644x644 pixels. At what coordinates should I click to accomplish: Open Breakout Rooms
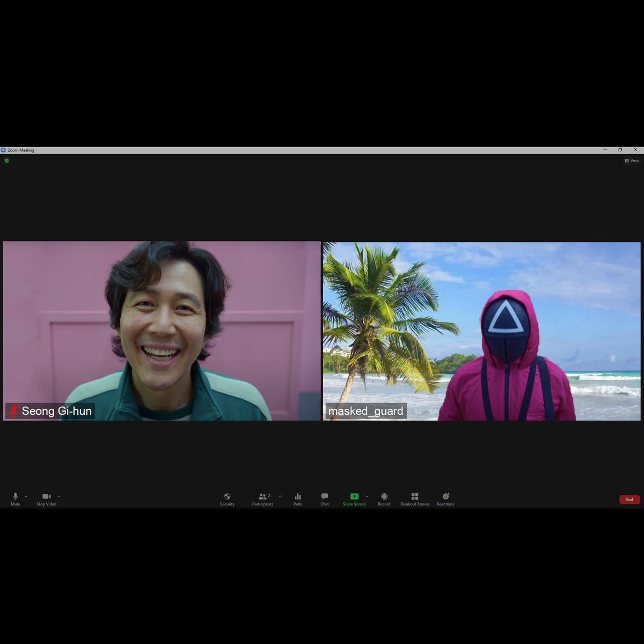[415, 499]
